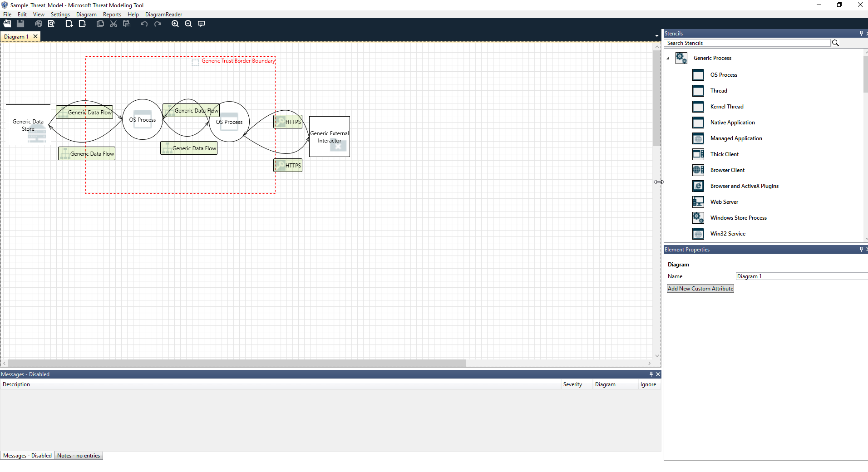Add a new diagram with toolbar icon
The width and height of the screenshot is (868, 472).
coord(69,24)
